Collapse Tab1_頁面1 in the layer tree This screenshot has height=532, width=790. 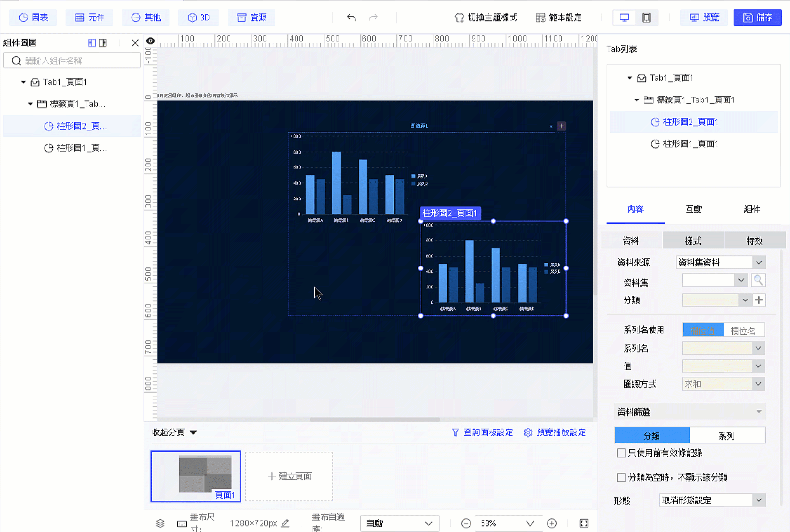tap(23, 82)
